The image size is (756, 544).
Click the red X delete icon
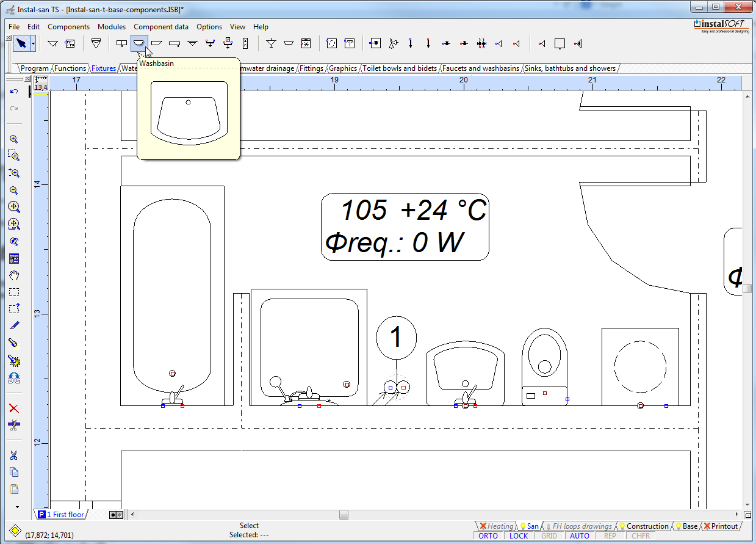coord(14,408)
